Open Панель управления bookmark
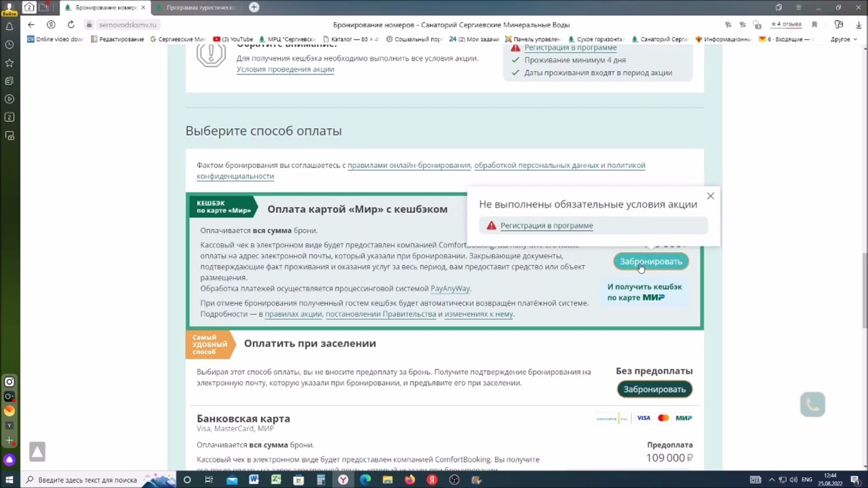 [x=532, y=39]
